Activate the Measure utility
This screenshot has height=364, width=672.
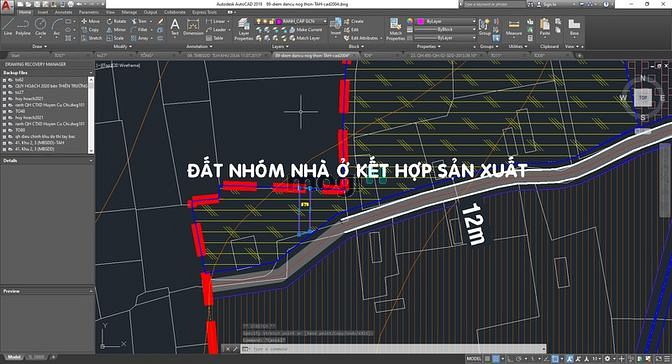tap(513, 27)
